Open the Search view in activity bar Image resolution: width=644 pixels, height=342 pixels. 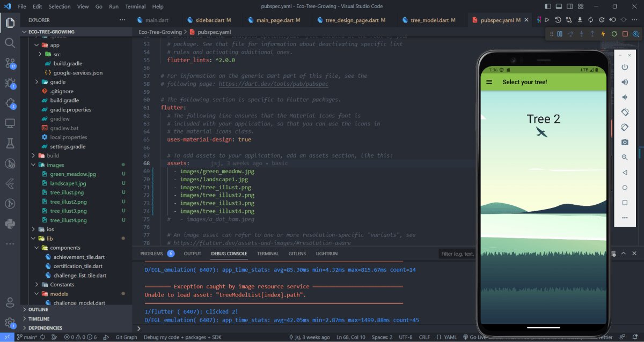[x=10, y=42]
